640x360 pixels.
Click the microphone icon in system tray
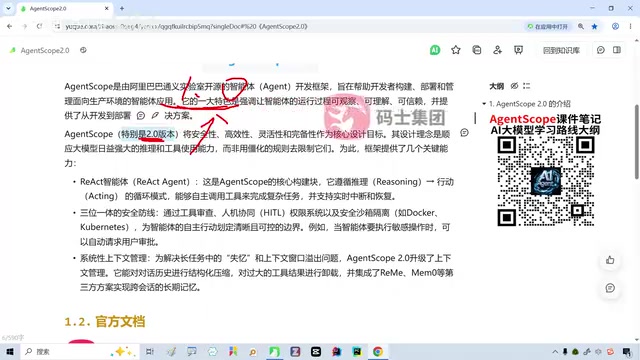(x=565, y=351)
